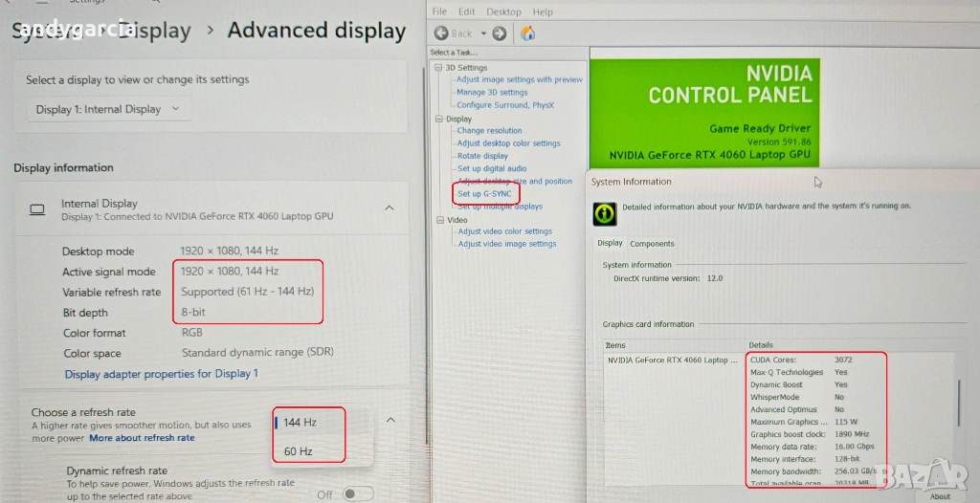Viewport: 980px width, 503px height.
Task: Click the monitor icon beside Internal Display
Action: [37, 209]
